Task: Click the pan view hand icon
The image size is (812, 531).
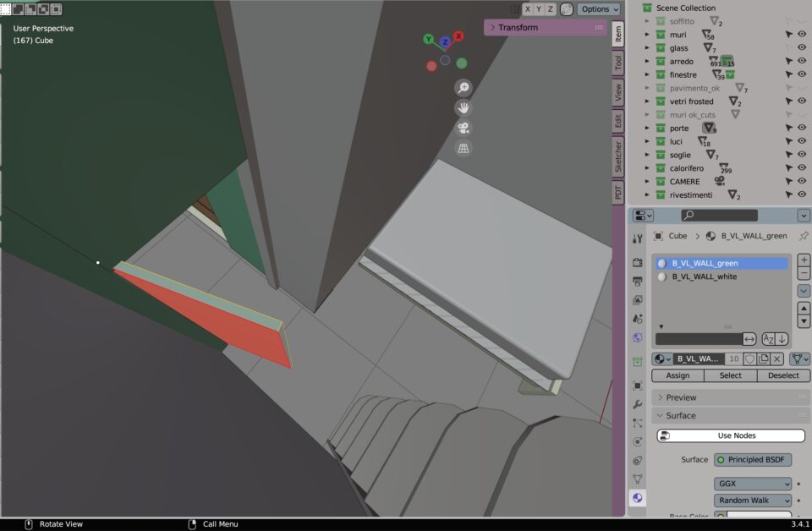Action: pyautogui.click(x=463, y=108)
